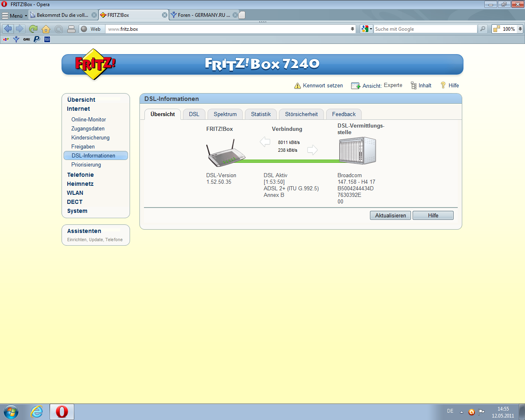The width and height of the screenshot is (525, 420).
Task: Open the Germany.ru figure bookmark icon
Action: pyautogui.click(x=16, y=39)
